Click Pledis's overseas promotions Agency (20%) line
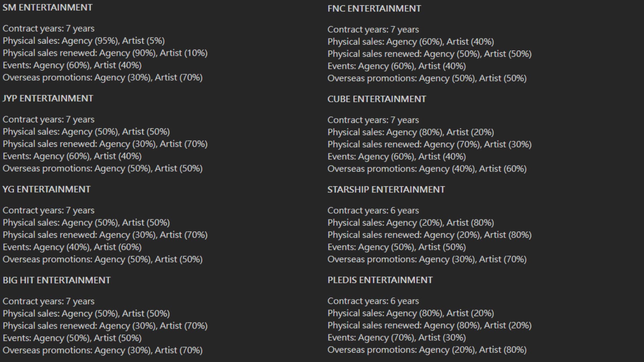This screenshot has height=362, width=644. pyautogui.click(x=427, y=350)
